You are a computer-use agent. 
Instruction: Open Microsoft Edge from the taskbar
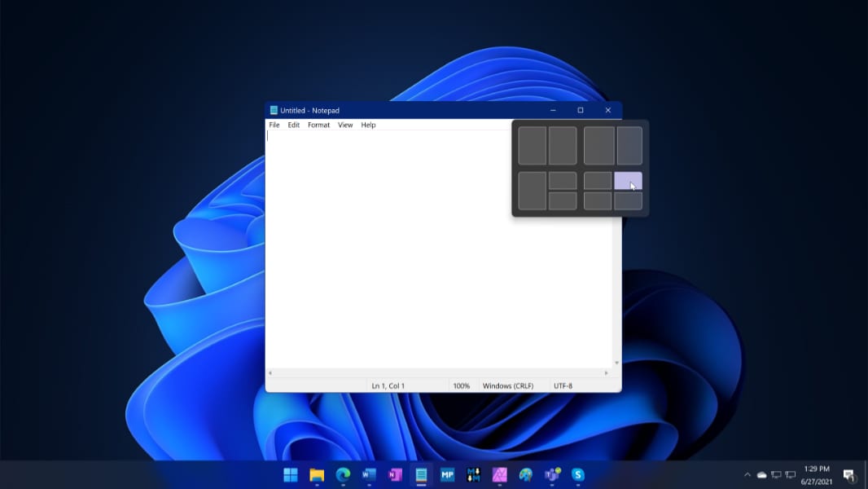pos(343,474)
